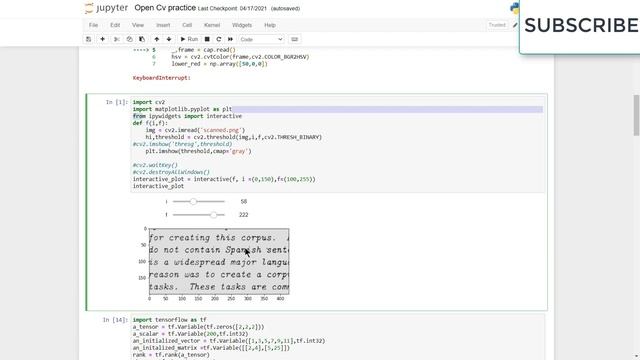Screen dimensions: 640x360
Task: Click the Python kernel logo
Action: point(514,8)
